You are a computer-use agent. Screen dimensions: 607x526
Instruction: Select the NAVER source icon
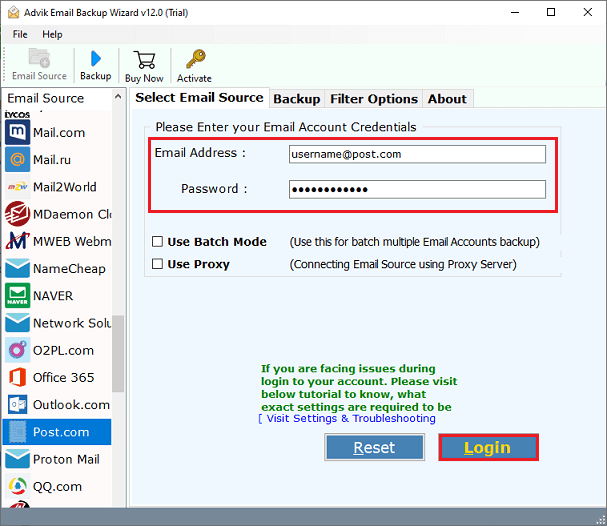pyautogui.click(x=17, y=295)
